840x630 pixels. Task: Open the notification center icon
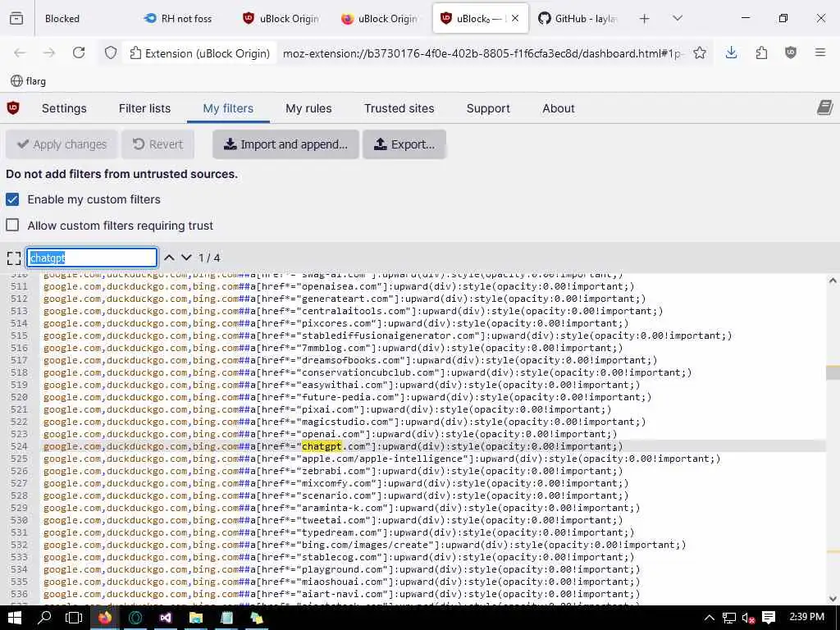pyautogui.click(x=769, y=618)
